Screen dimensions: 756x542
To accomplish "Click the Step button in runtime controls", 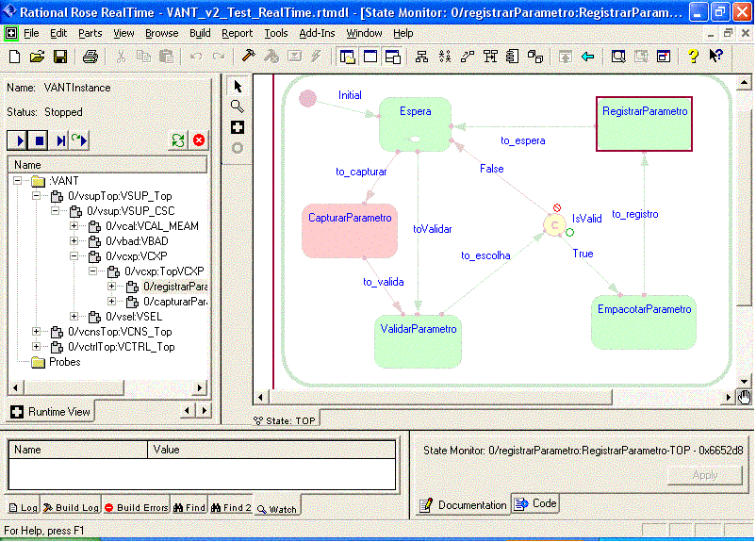I will [60, 140].
